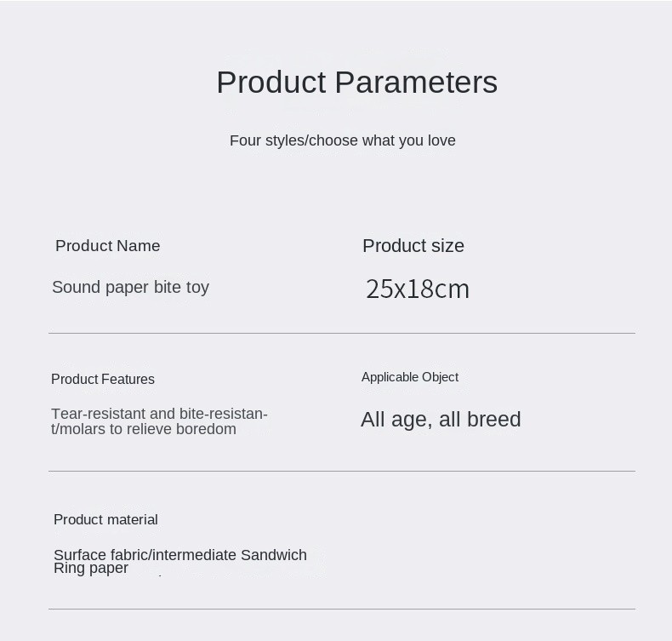Click the word Parameters in the title
Screen dimensions: 672x641
416,83
